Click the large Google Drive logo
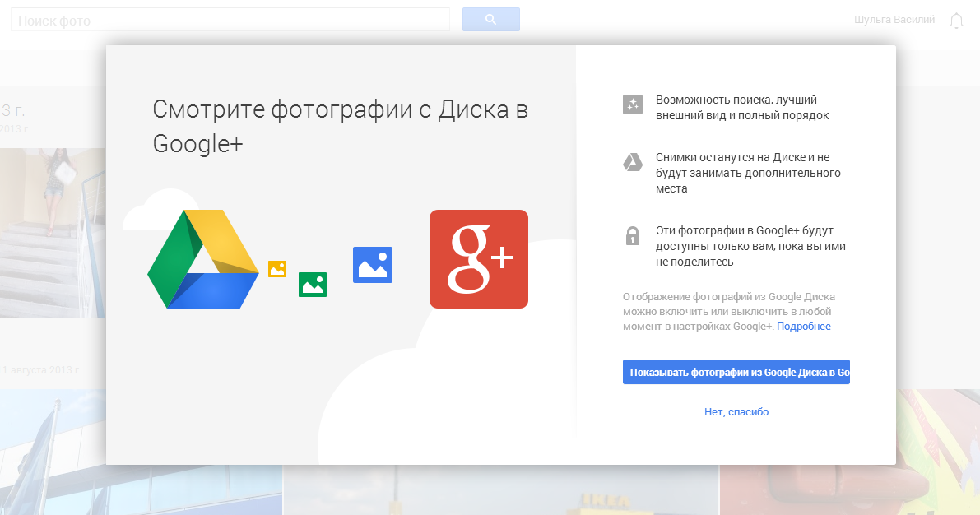 click(x=203, y=259)
